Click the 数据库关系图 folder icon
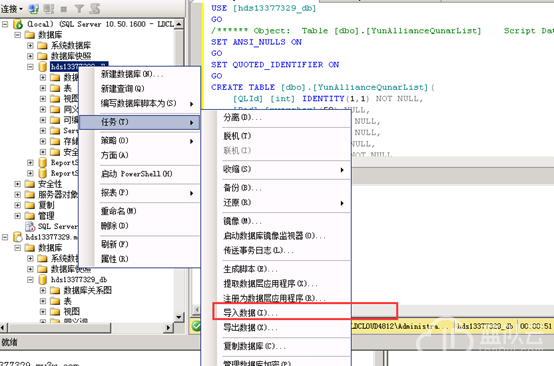 tap(55, 290)
